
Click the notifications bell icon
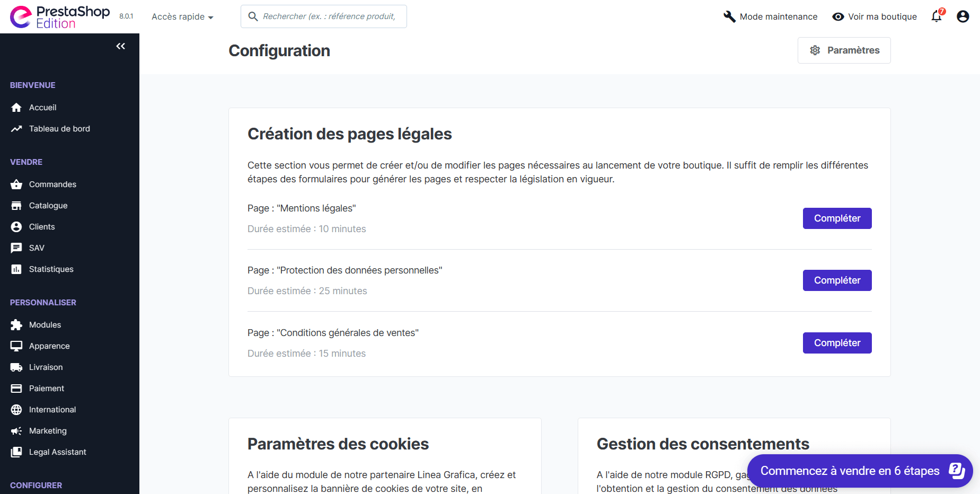937,16
